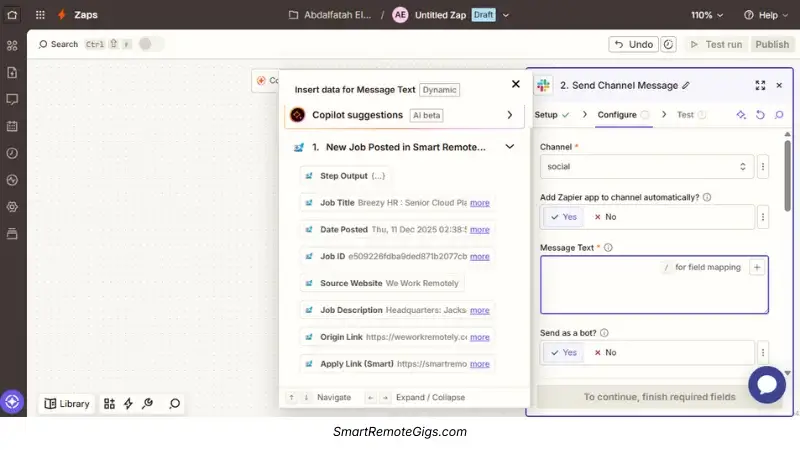
Task: Open version history clock icon
Action: 668,44
